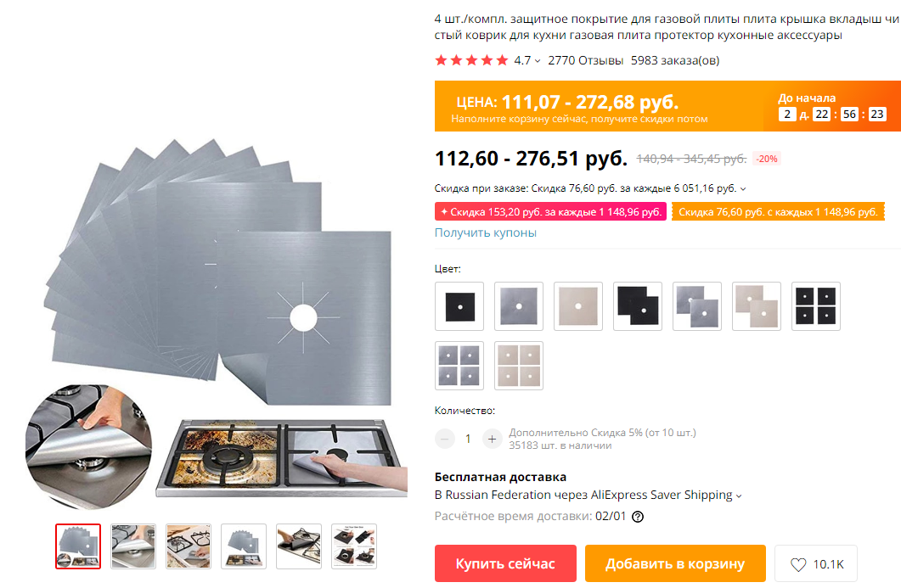Open the AliExpress Saver Shipping dropdown
The image size is (901, 588).
739,496
